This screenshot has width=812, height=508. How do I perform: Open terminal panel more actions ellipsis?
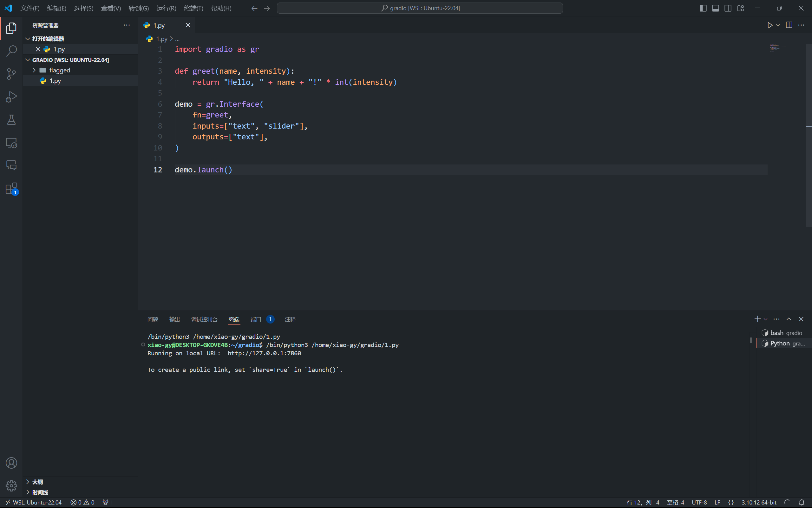pos(776,319)
